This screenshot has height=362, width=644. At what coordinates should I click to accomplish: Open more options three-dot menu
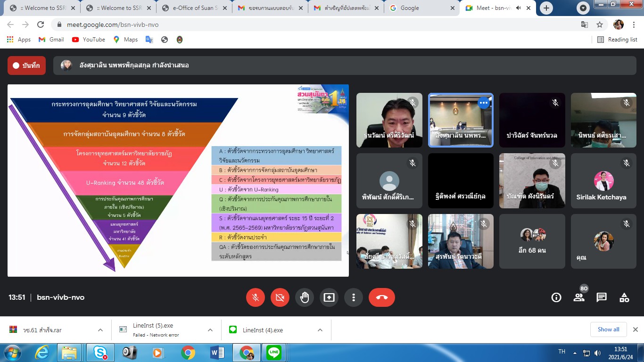pyautogui.click(x=353, y=297)
